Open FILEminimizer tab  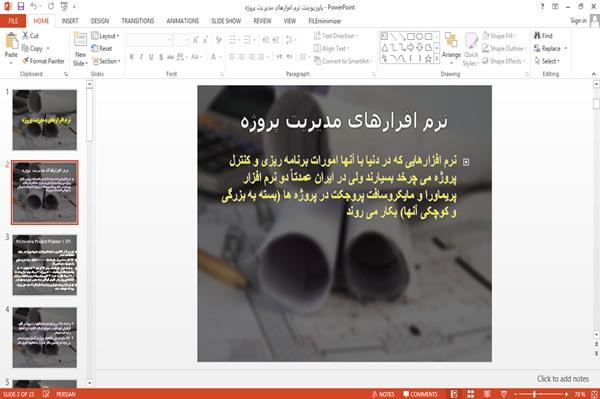(x=325, y=21)
